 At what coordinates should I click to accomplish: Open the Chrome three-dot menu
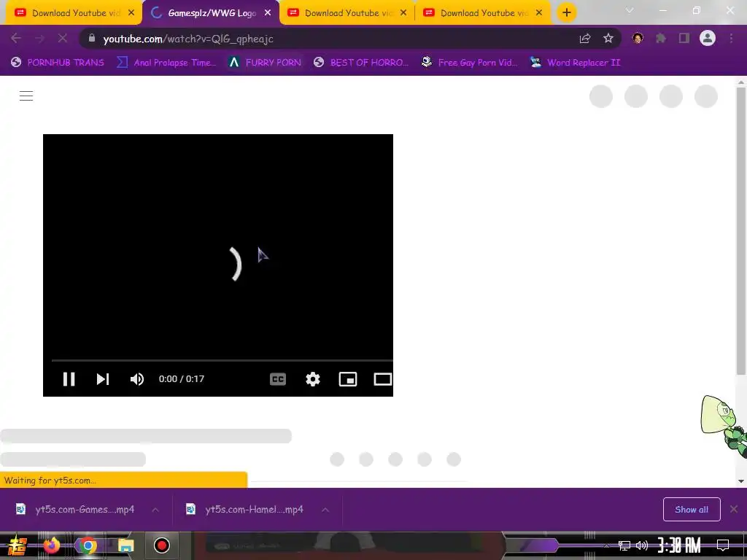[x=731, y=38]
